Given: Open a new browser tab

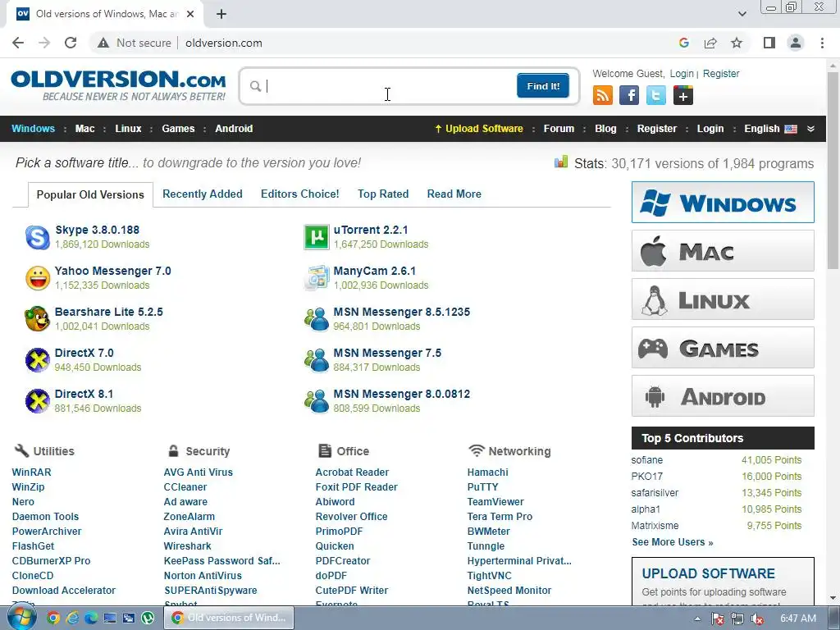Looking at the screenshot, I should (221, 14).
